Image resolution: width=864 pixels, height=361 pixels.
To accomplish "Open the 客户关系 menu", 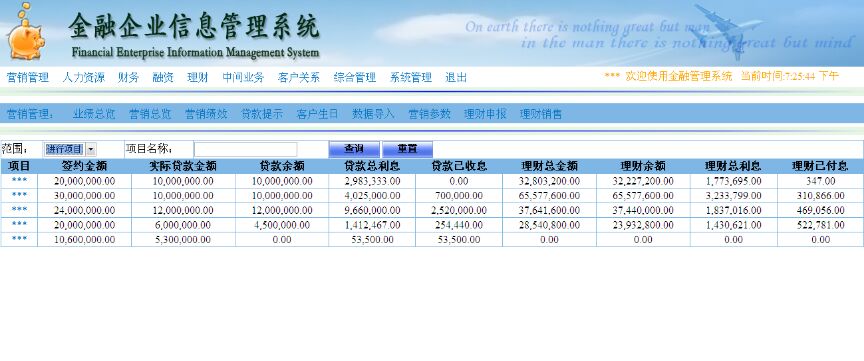I will point(299,78).
